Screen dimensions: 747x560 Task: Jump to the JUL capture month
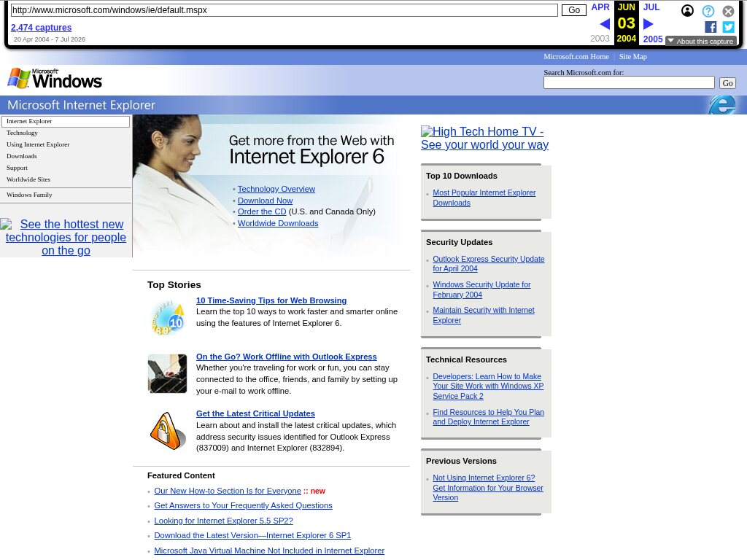click(x=651, y=7)
